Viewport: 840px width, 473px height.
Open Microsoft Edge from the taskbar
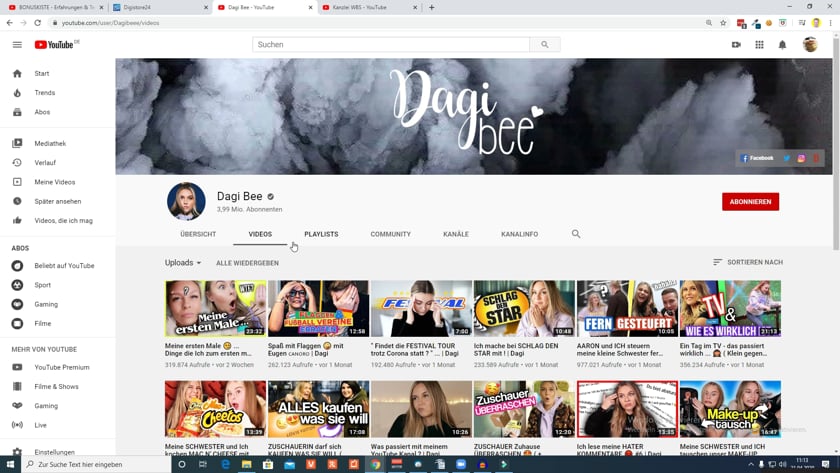pos(226,464)
